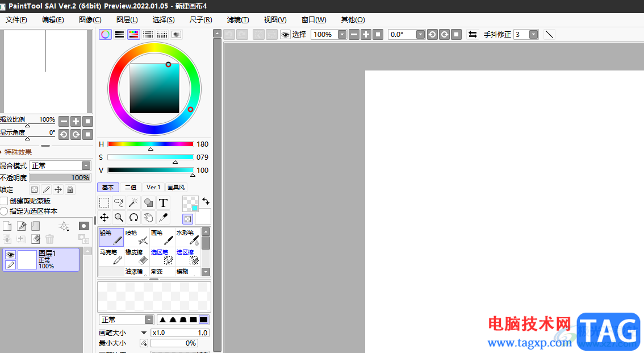Open the 手抖修正 stabilizer dropdown
Viewport: 644px width, 353px height.
click(x=533, y=35)
